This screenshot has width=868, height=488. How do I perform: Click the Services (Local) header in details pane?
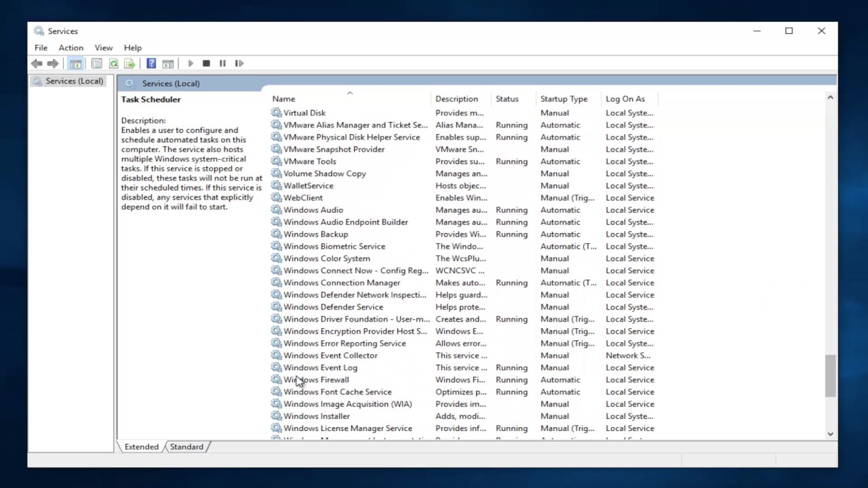pos(171,84)
